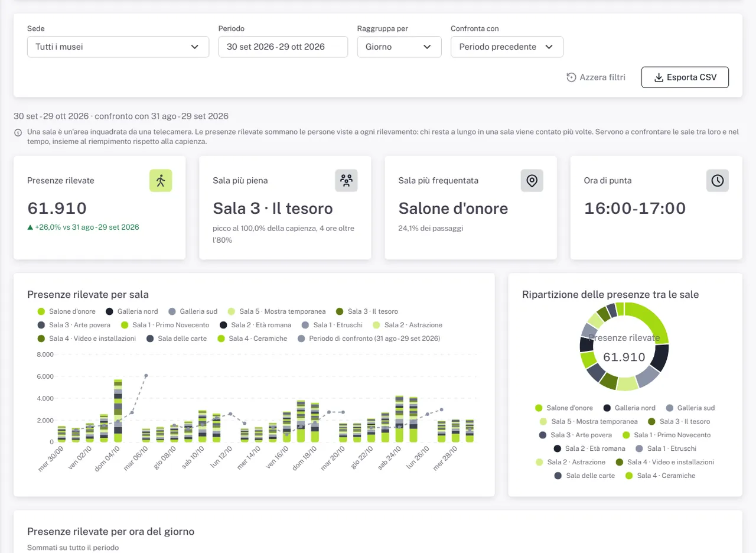This screenshot has height=553, width=756.
Task: Toggle Galleria nord in the donut chart legend
Action: [x=630, y=408]
